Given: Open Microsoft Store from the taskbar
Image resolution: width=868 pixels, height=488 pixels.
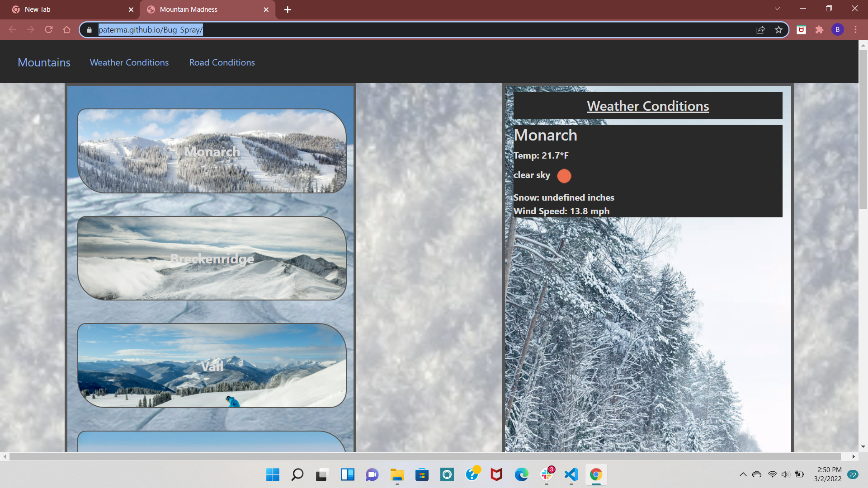Looking at the screenshot, I should click(x=422, y=474).
